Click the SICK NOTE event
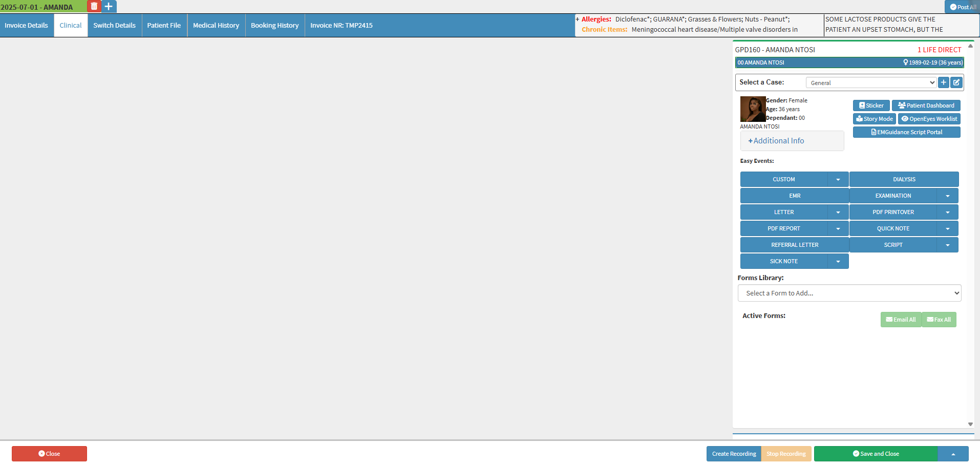The width and height of the screenshot is (980, 465). coord(784,261)
